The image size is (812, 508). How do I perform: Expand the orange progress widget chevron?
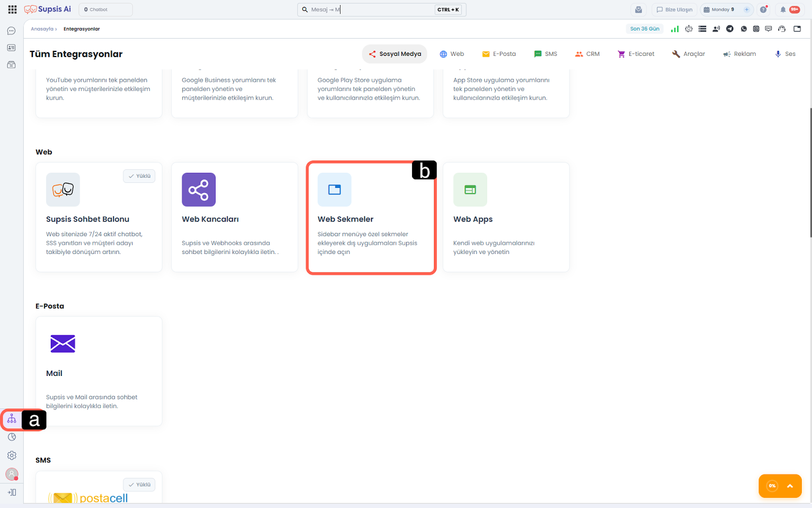[x=790, y=486]
